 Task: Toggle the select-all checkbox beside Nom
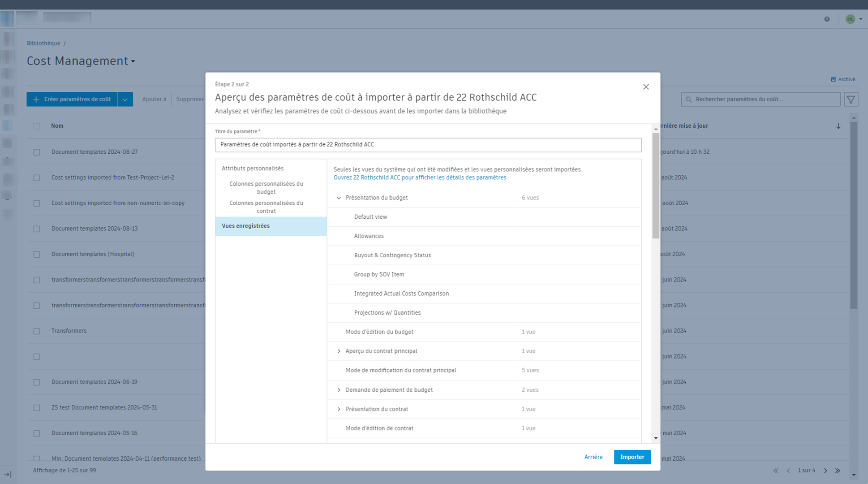point(37,126)
